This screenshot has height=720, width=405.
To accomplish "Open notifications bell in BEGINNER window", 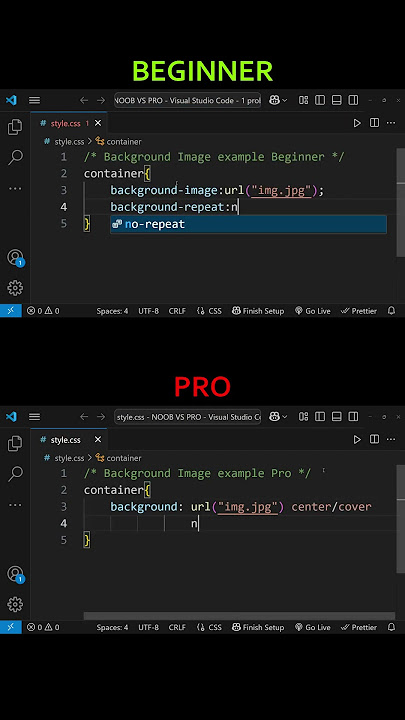I will pyautogui.click(x=391, y=311).
